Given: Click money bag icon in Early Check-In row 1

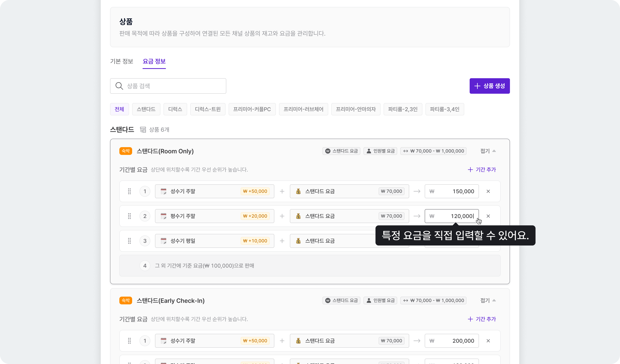Looking at the screenshot, I should click(298, 341).
